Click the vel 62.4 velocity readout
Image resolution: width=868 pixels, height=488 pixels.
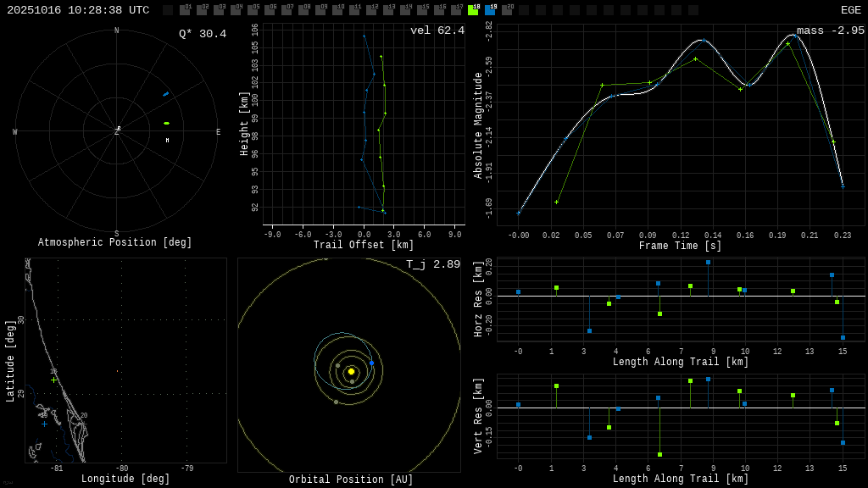pos(437,30)
